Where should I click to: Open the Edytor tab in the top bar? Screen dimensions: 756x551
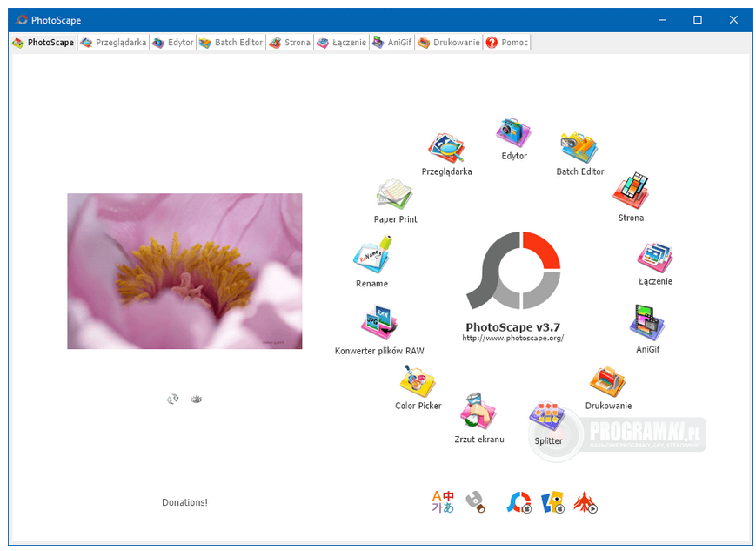click(172, 43)
